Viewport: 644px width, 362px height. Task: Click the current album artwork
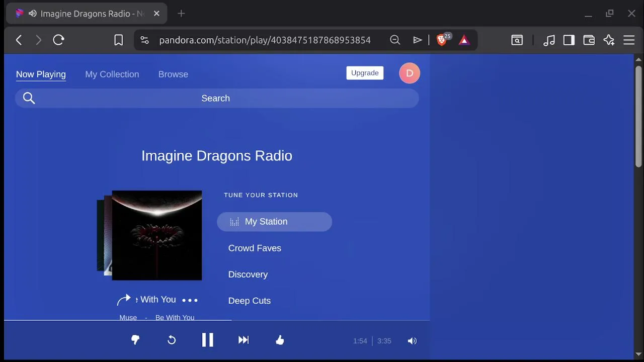157,235
